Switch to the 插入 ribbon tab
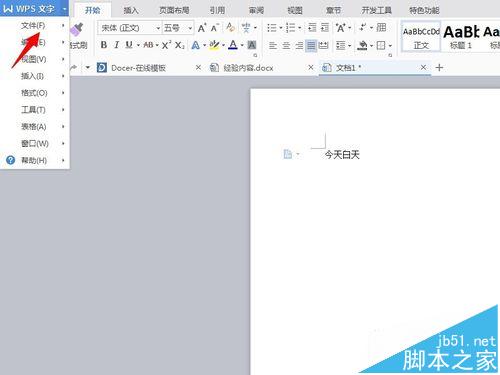Viewport: 500px width, 375px height. (x=131, y=10)
